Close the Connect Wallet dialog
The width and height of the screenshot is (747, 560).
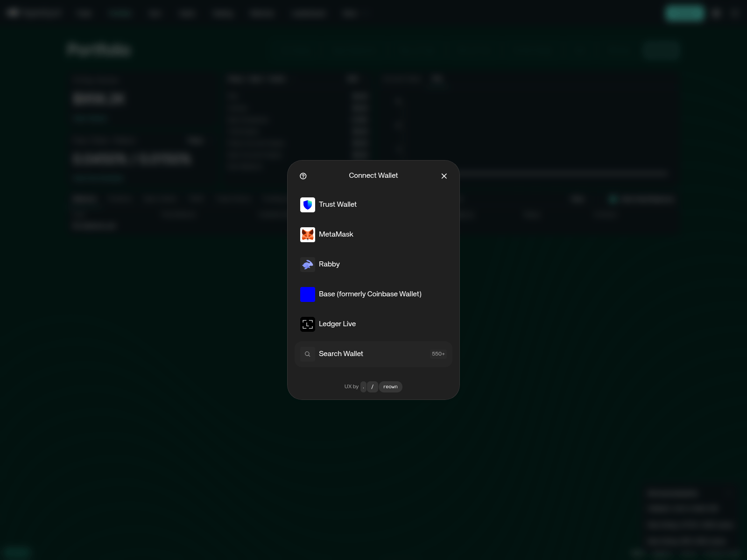click(x=444, y=176)
